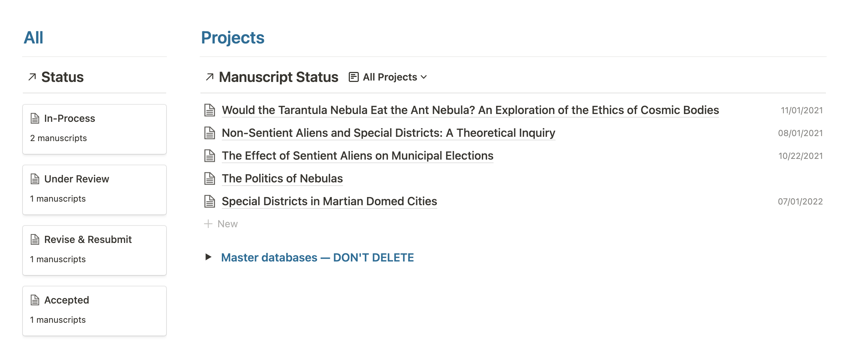Click the arrow icon beside Status heading
This screenshot has height=342, width=868.
point(32,77)
